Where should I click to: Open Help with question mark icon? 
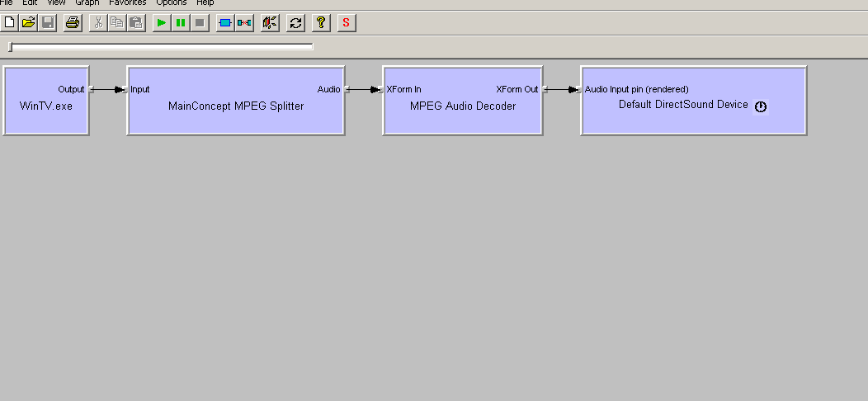click(x=321, y=23)
